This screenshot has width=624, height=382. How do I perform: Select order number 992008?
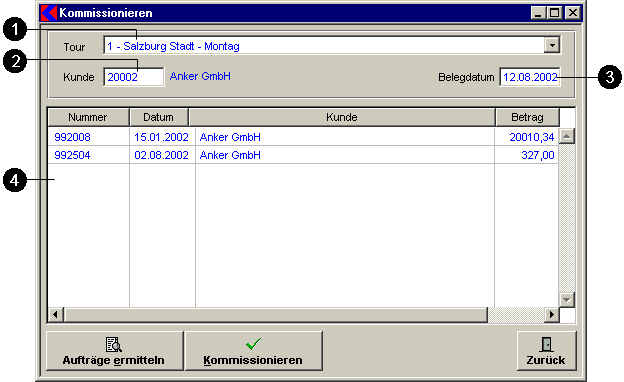pos(72,137)
